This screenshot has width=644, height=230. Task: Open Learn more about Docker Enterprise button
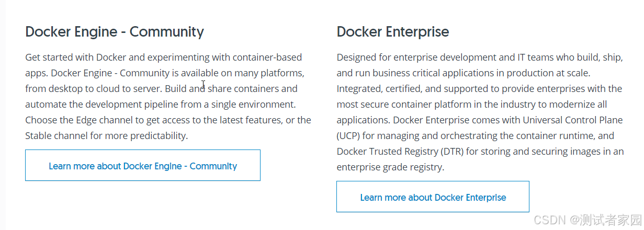(433, 197)
